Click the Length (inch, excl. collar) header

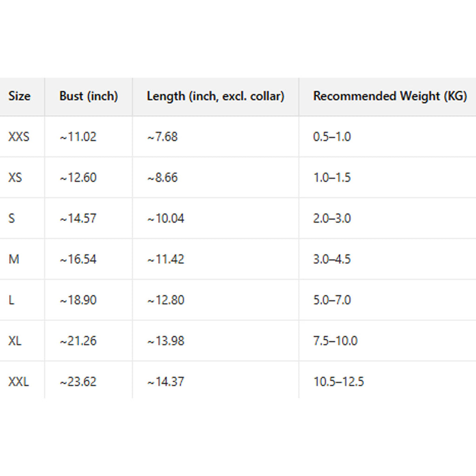coord(216,96)
